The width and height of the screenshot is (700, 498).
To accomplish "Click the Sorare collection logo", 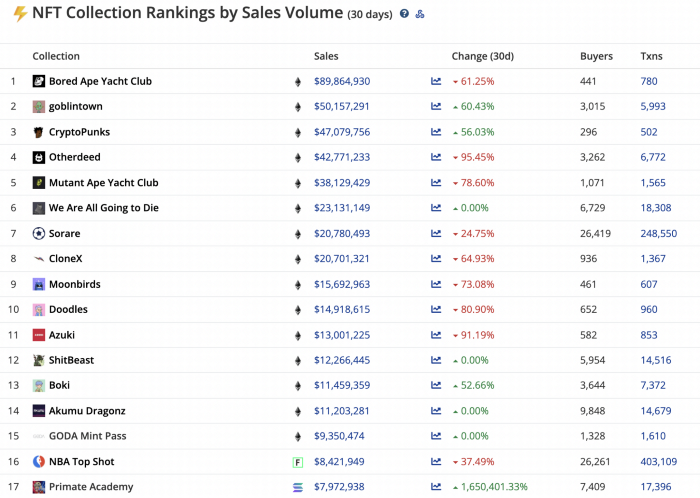I will (39, 233).
